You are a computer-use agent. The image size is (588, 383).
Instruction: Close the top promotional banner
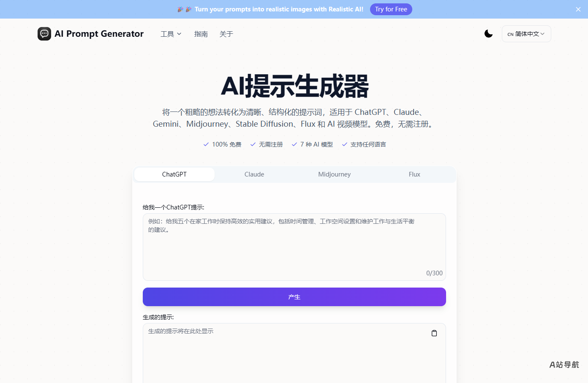[578, 9]
